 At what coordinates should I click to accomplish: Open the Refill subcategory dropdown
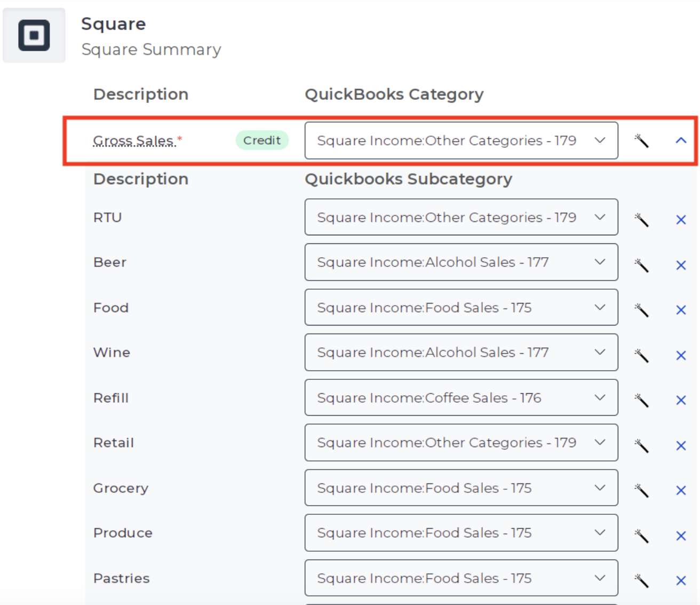[462, 397]
